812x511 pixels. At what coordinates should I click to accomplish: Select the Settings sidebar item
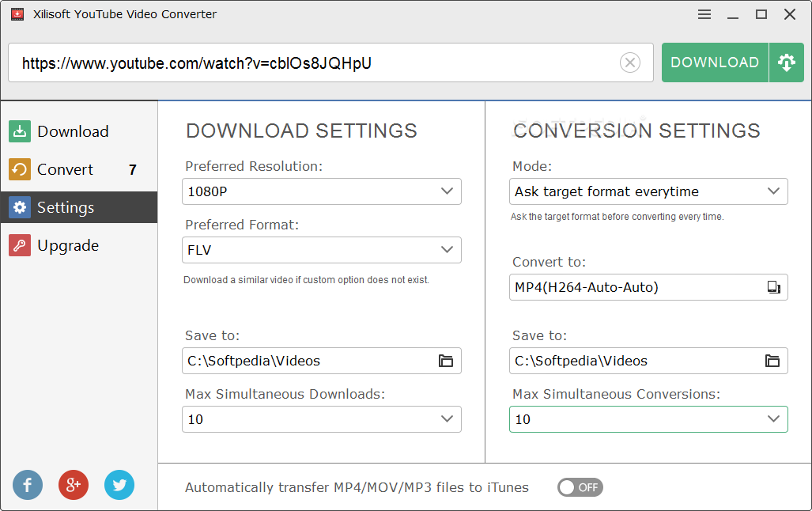coord(79,207)
